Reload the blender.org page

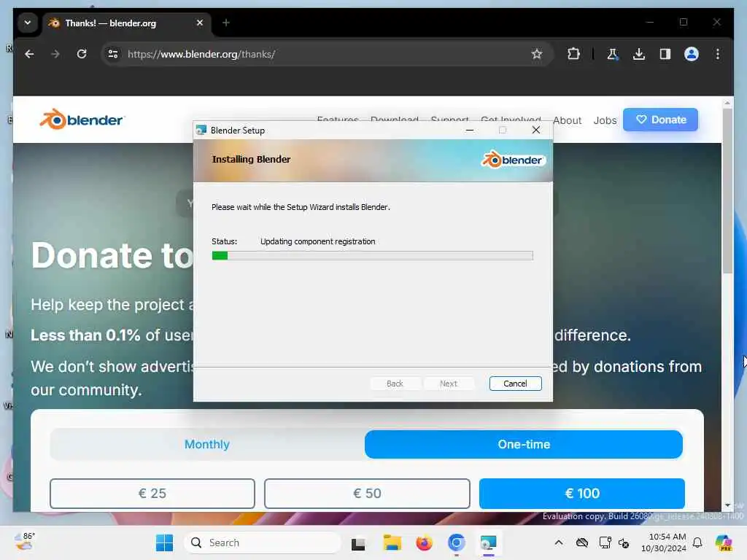(x=82, y=54)
